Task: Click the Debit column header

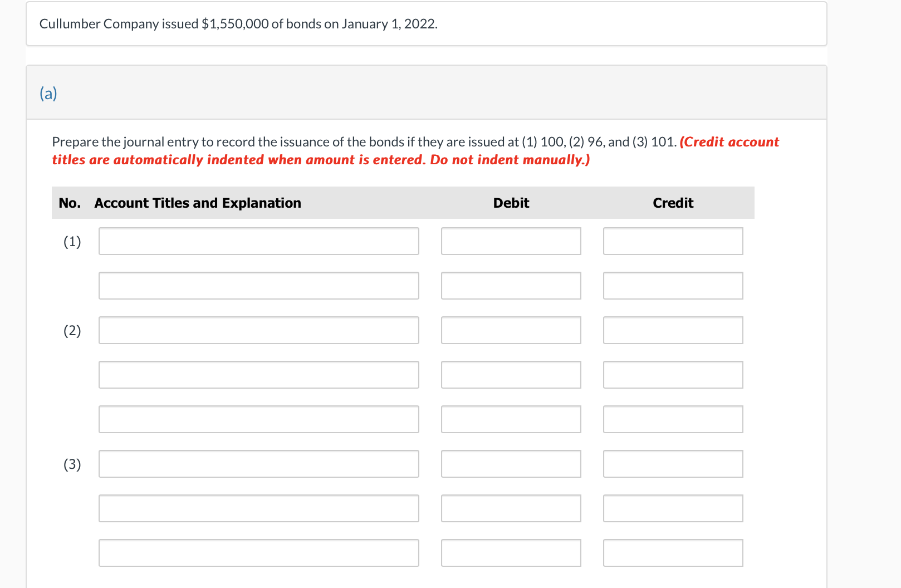Action: pos(511,203)
